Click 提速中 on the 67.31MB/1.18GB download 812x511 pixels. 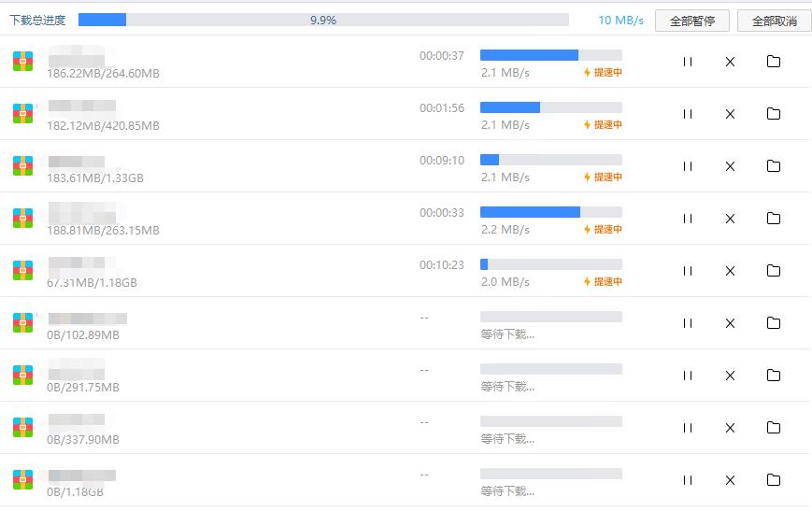(604, 282)
